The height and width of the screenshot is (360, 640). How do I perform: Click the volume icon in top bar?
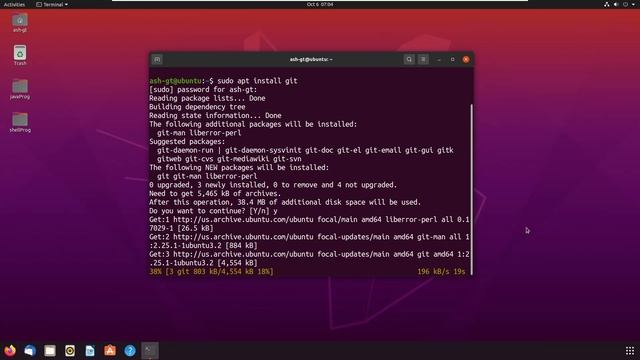(616, 4)
